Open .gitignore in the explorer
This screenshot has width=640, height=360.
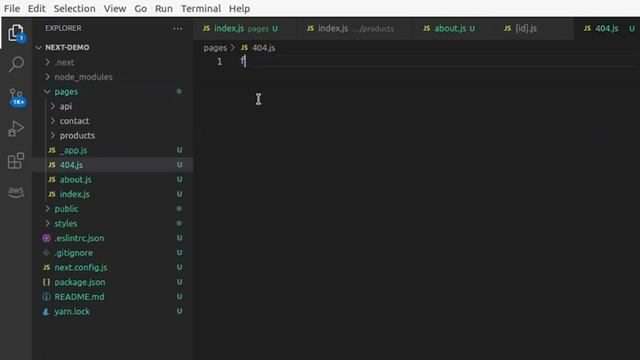tap(73, 253)
